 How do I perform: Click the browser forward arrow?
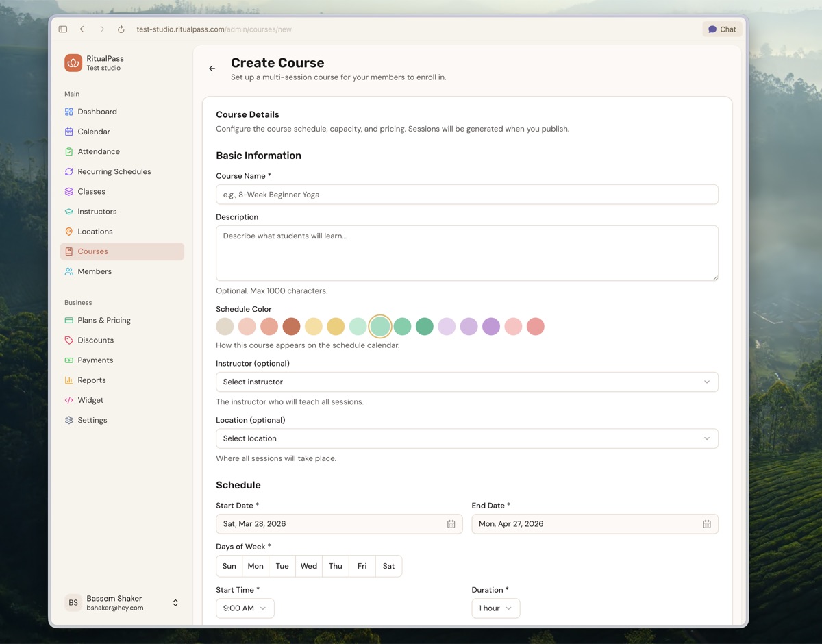[x=102, y=29]
